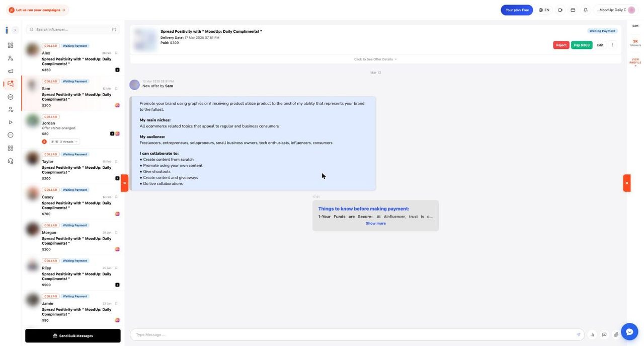Click the Pay $300 button
Screen dimensions: 644x346
click(x=582, y=45)
